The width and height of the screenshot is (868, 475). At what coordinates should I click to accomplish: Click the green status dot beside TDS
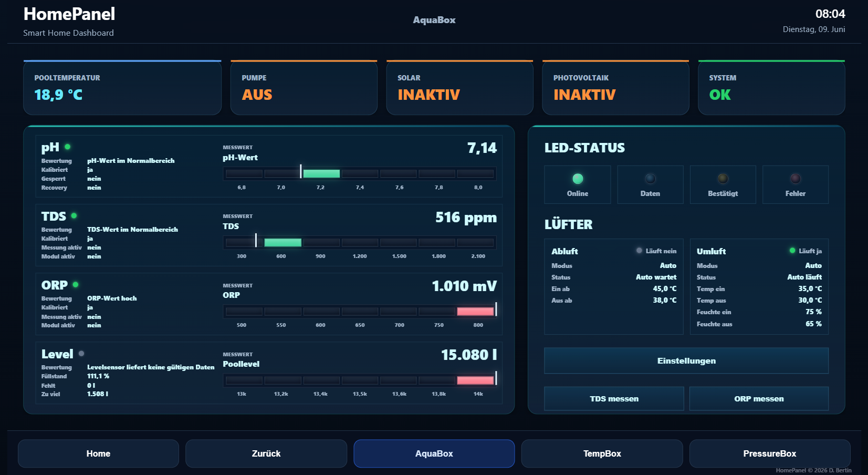click(74, 215)
